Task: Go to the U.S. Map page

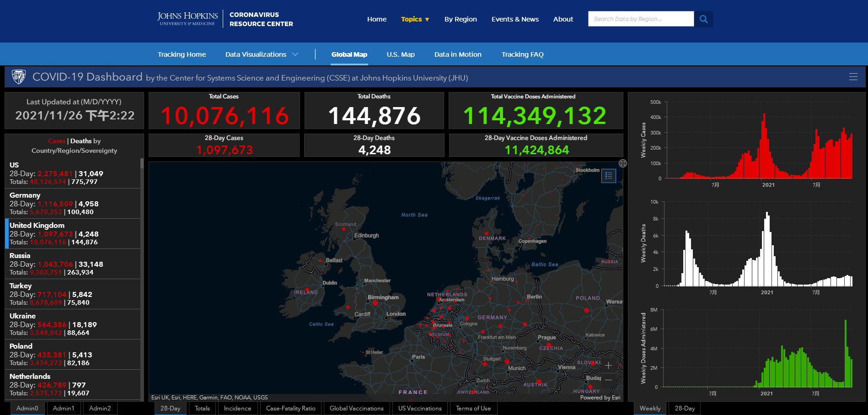Action: (401, 54)
